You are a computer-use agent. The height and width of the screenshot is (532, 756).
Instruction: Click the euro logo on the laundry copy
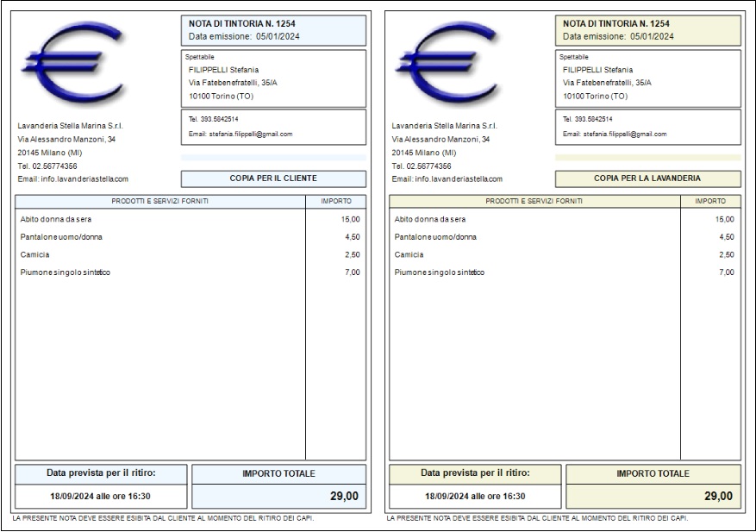pyautogui.click(x=448, y=65)
